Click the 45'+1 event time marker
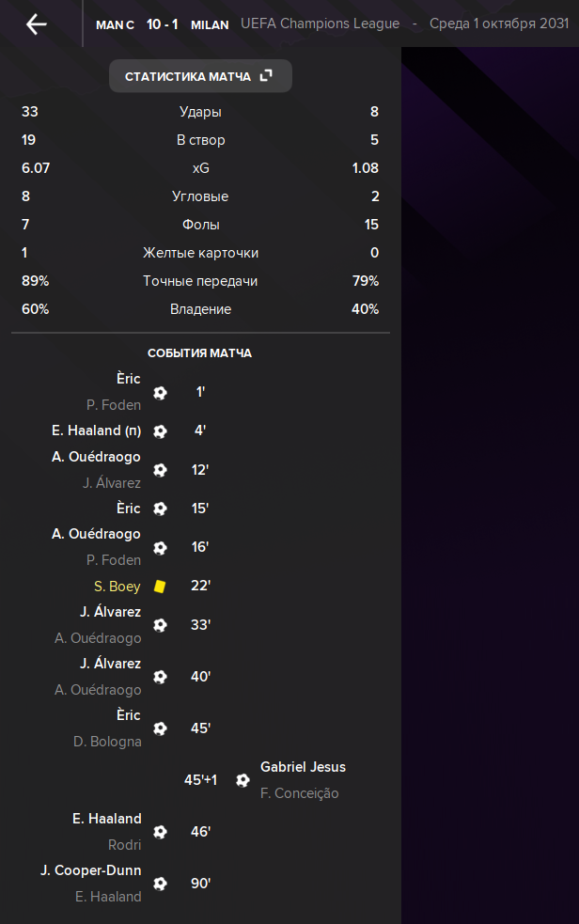This screenshot has height=924, width=579. [200, 779]
